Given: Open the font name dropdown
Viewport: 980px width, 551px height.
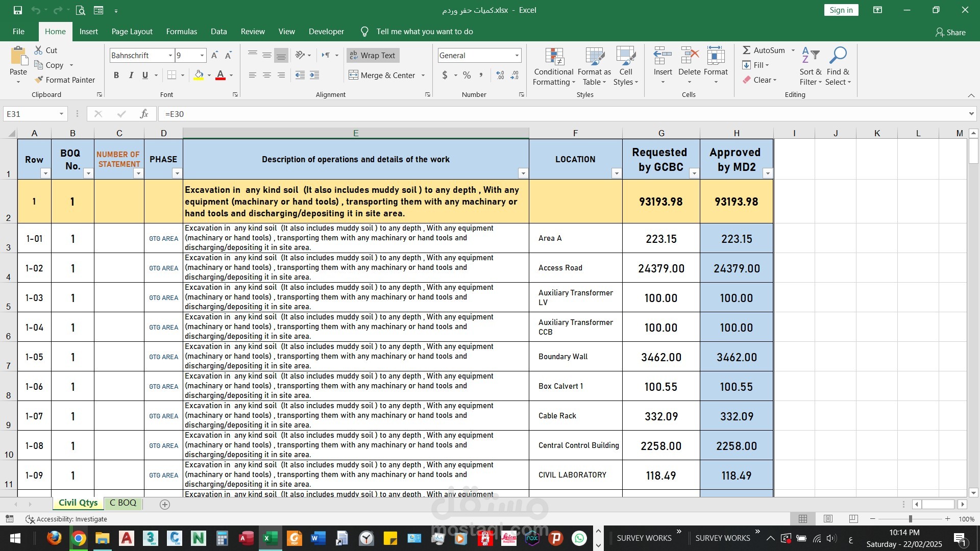Looking at the screenshot, I should coord(170,55).
